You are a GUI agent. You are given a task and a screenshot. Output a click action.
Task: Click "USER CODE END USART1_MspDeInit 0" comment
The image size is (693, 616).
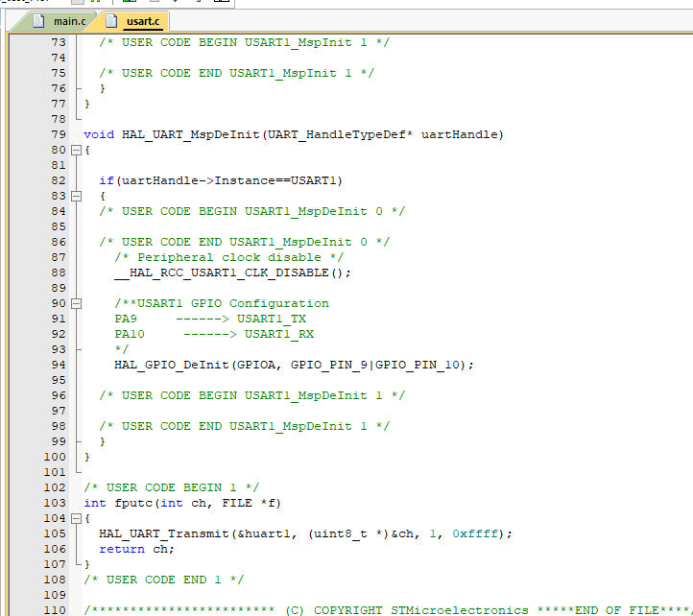pos(245,242)
